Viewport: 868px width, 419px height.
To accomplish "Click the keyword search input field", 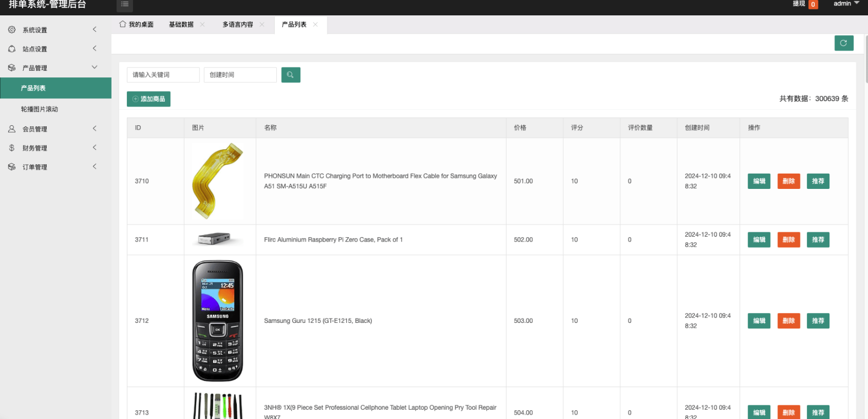I will 163,75.
